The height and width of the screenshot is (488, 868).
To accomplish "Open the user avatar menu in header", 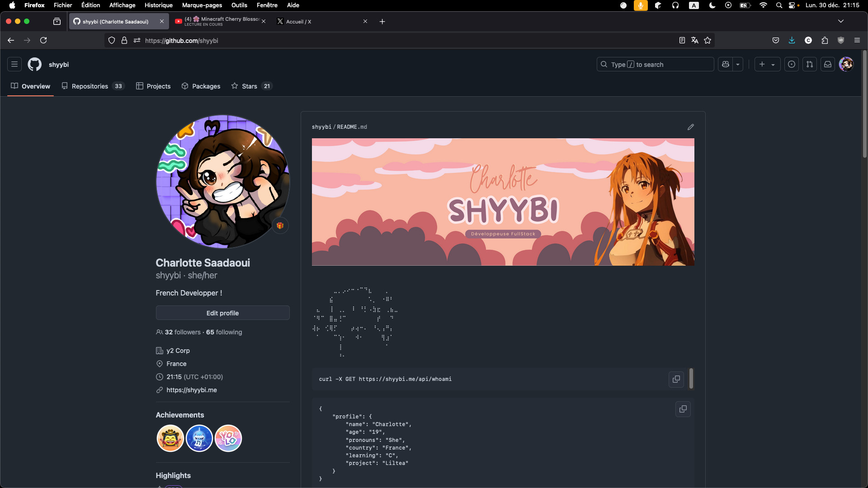I will coord(846,64).
